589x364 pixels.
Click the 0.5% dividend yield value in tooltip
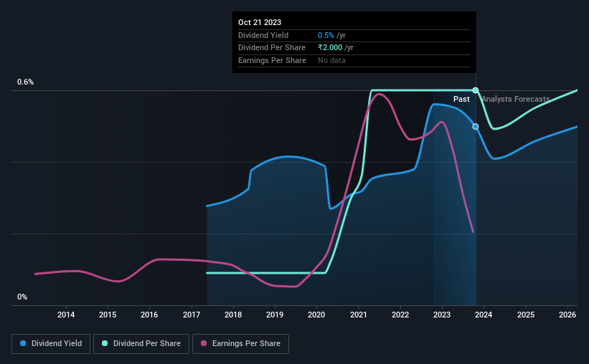click(326, 35)
